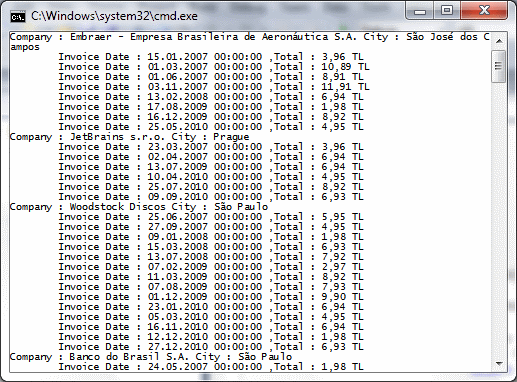The height and width of the screenshot is (382, 517).
Task: Click the scrollbar up arrow
Action: pyautogui.click(x=499, y=41)
